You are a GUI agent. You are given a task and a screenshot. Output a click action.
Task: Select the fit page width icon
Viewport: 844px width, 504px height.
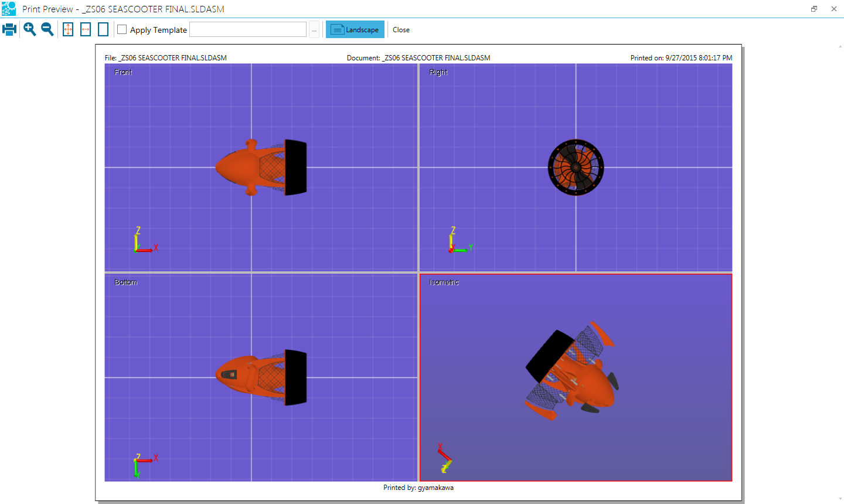coord(86,29)
